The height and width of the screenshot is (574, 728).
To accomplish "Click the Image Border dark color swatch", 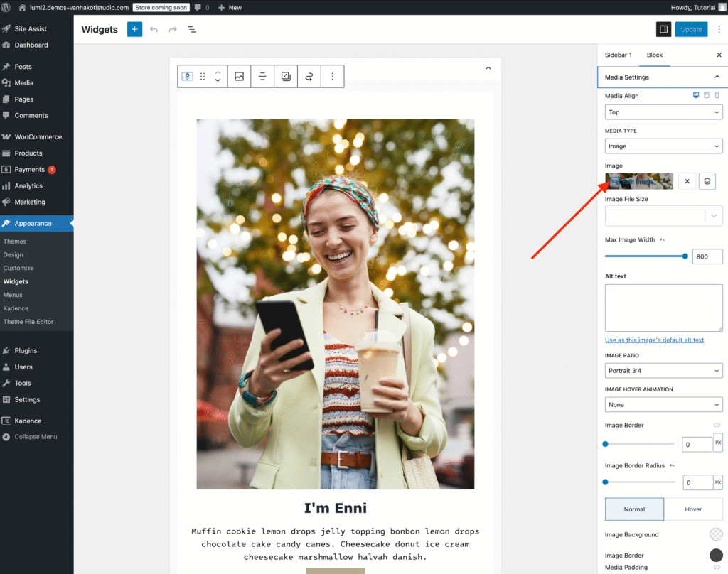I will click(x=716, y=556).
